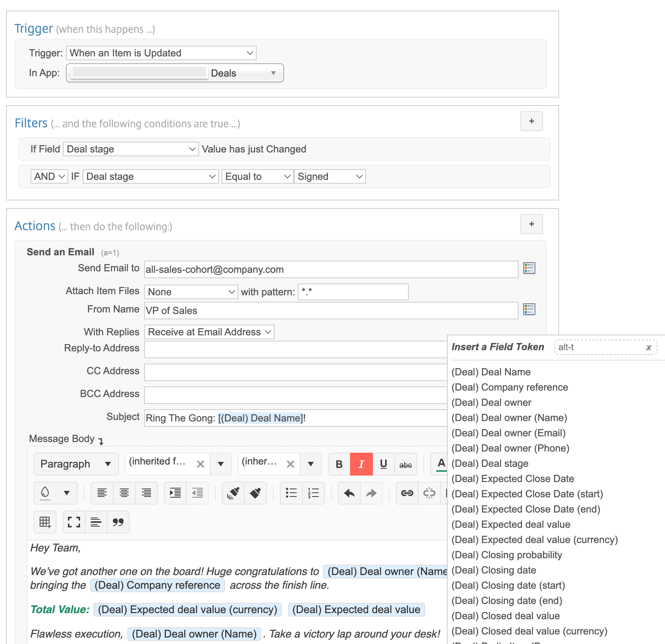
Task: Select the bulleted list icon
Action: pyautogui.click(x=291, y=493)
